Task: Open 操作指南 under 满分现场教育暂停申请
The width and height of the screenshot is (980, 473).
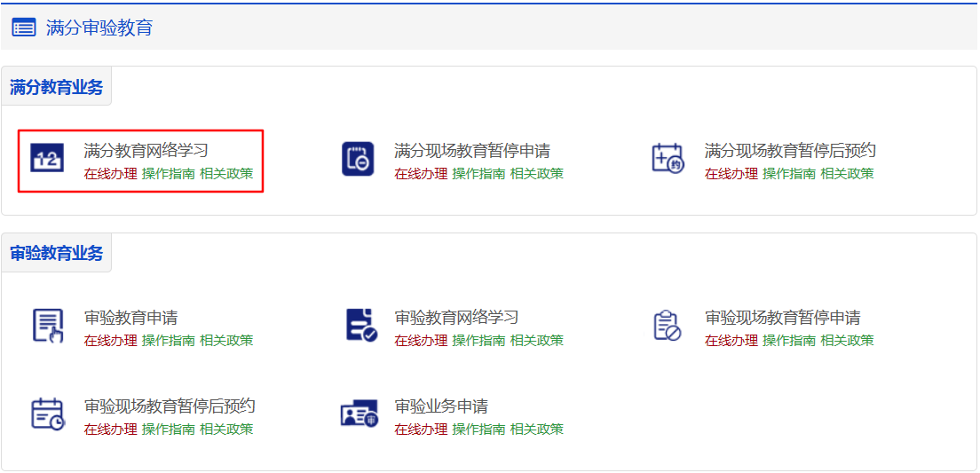Action: pyautogui.click(x=478, y=174)
